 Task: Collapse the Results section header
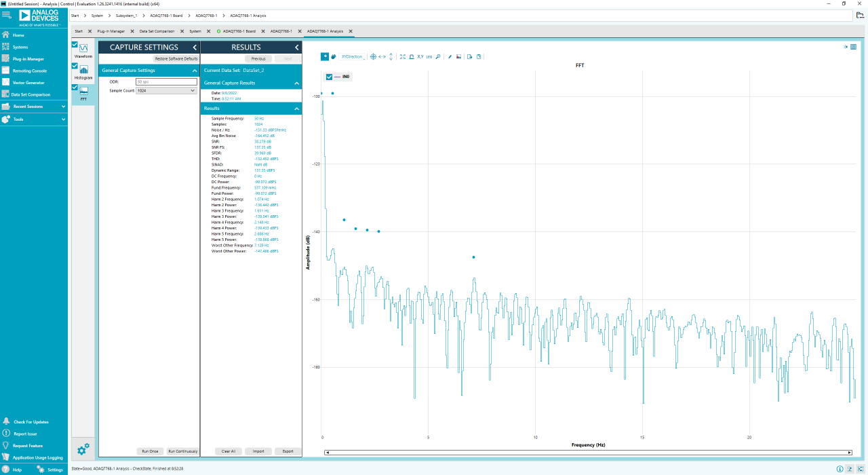click(295, 108)
